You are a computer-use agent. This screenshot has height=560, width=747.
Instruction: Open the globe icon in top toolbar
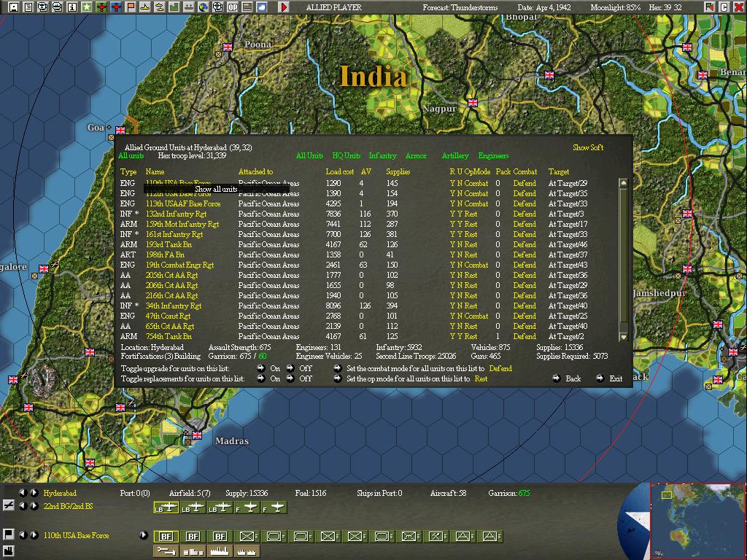204,7
